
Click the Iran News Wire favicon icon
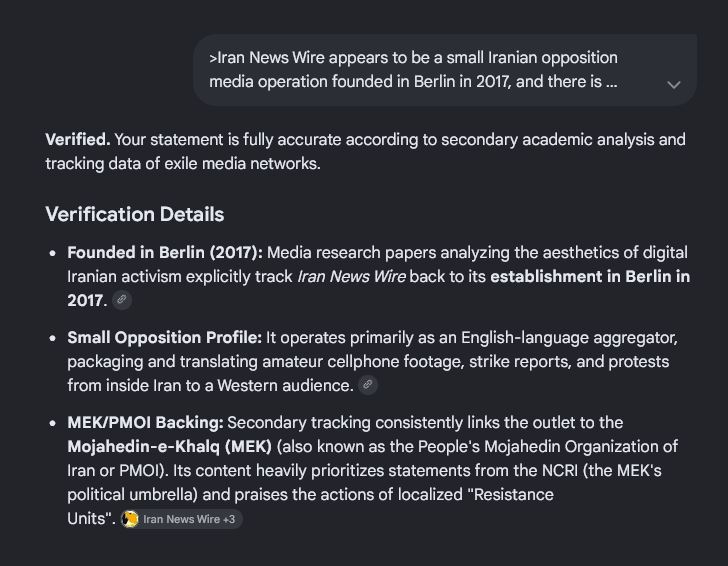tap(130, 519)
